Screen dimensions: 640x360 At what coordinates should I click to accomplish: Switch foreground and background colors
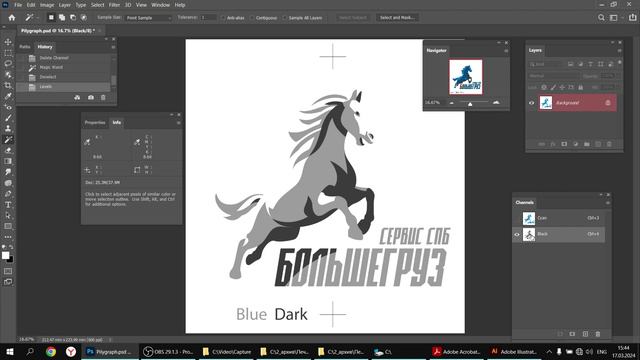(x=11, y=247)
